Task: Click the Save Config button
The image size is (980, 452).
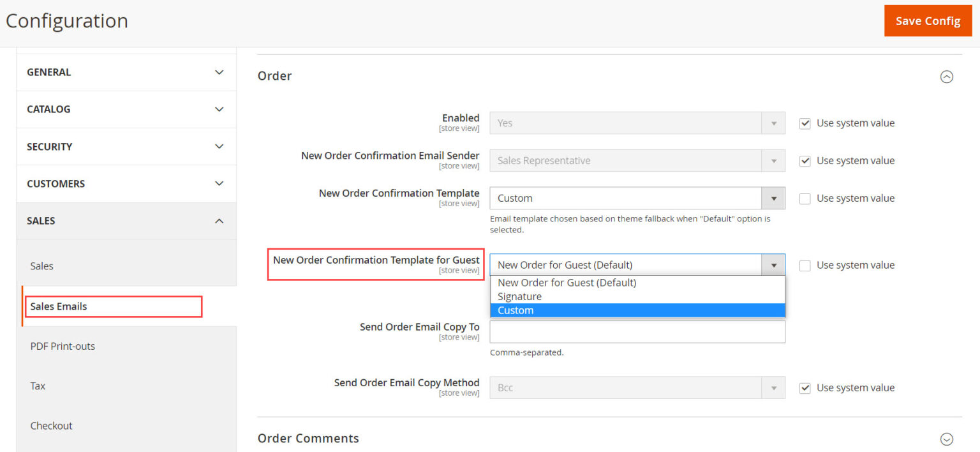Action: pos(928,20)
